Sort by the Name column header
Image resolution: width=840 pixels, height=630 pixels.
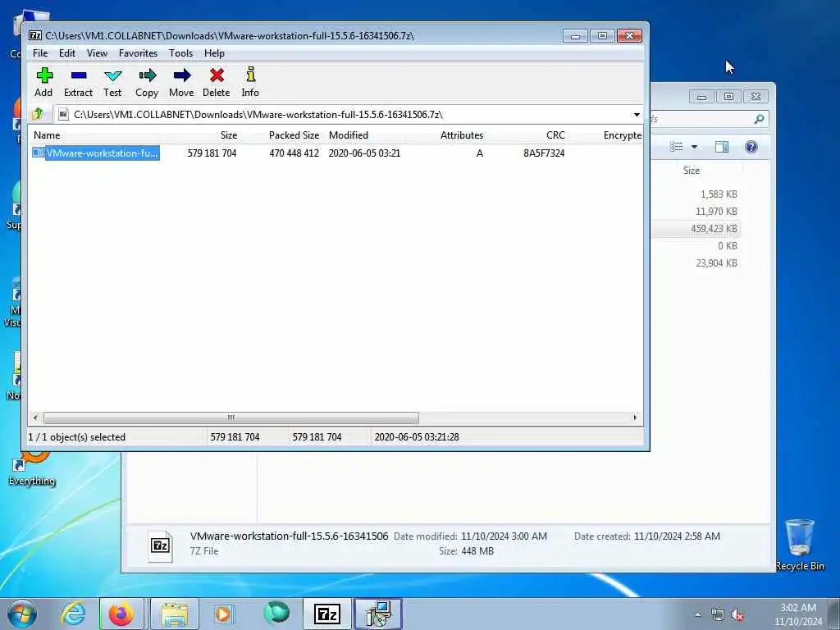pos(94,135)
